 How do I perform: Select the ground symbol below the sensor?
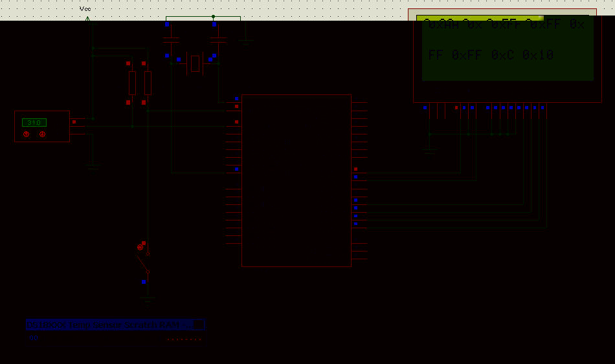point(93,167)
